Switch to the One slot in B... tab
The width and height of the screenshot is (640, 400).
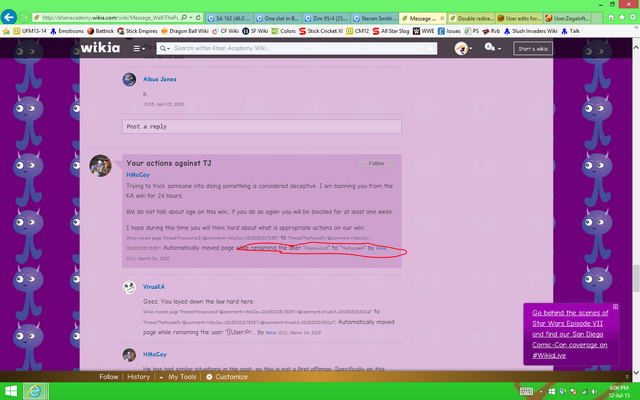click(278, 18)
